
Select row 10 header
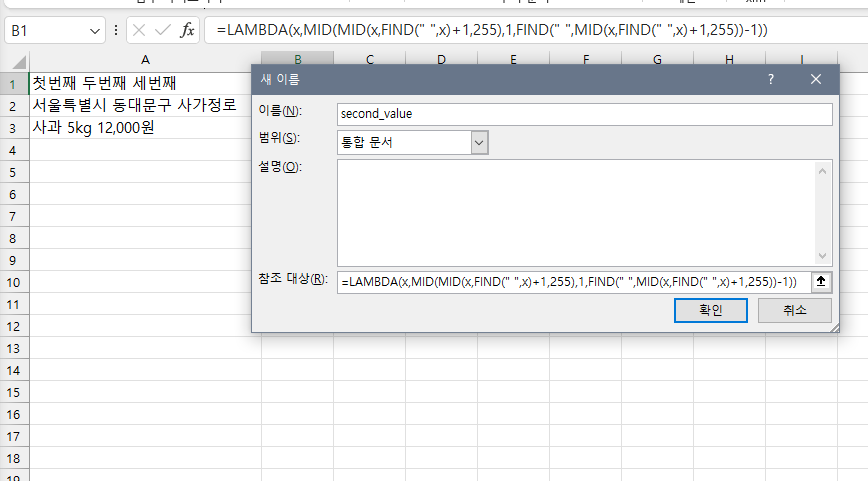tap(14, 282)
